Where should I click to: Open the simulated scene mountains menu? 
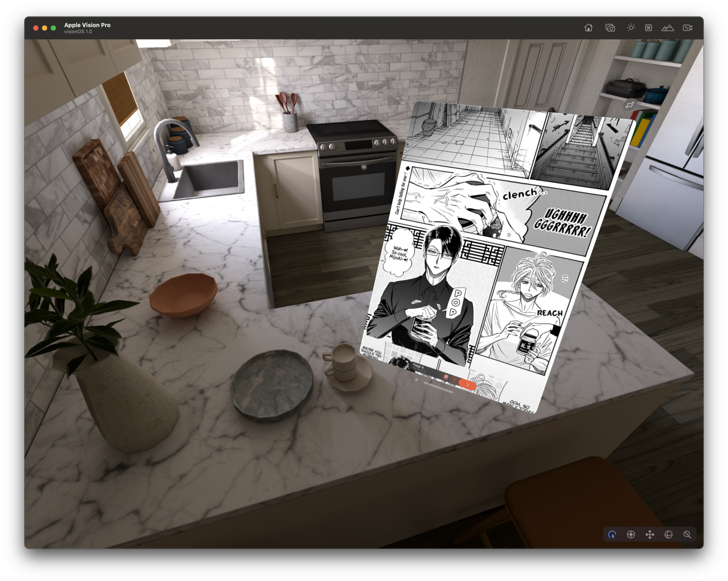[667, 28]
